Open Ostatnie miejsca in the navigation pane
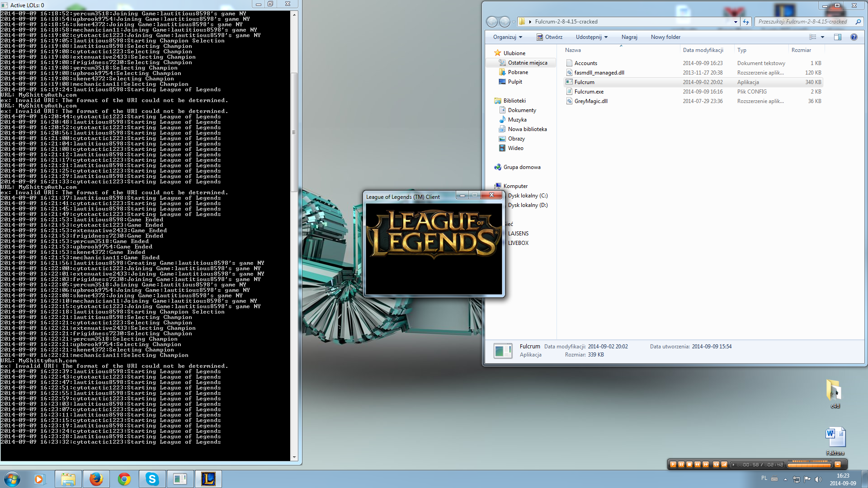The height and width of the screenshot is (488, 868). coord(523,63)
